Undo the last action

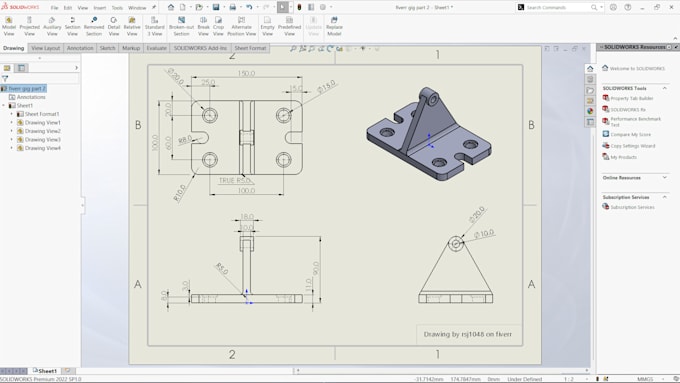[x=249, y=7]
